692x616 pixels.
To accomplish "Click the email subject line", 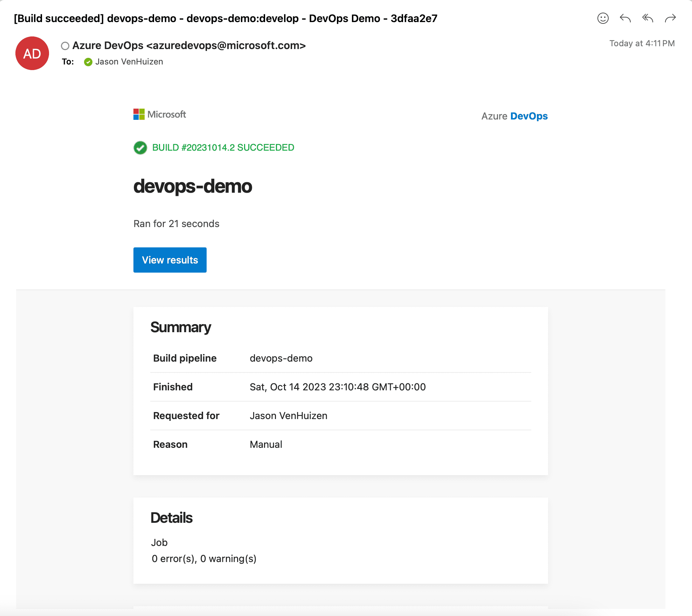I will pyautogui.click(x=226, y=18).
